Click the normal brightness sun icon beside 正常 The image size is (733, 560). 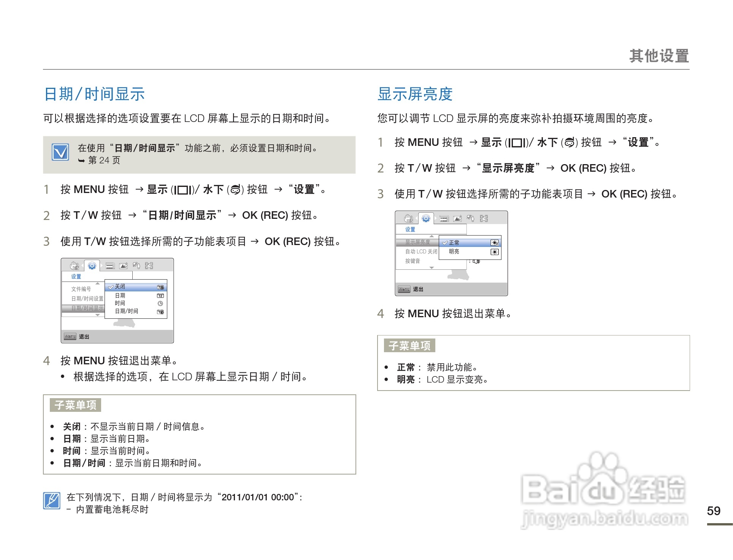pyautogui.click(x=495, y=243)
